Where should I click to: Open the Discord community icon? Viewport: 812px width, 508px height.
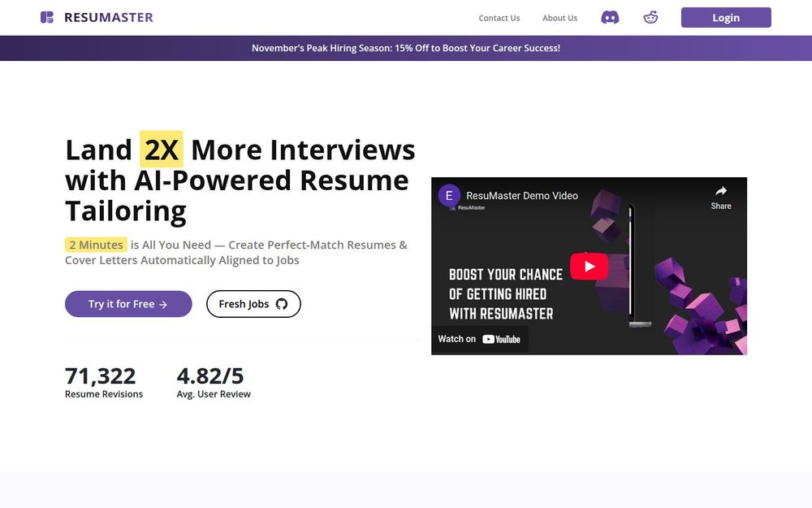tap(610, 18)
